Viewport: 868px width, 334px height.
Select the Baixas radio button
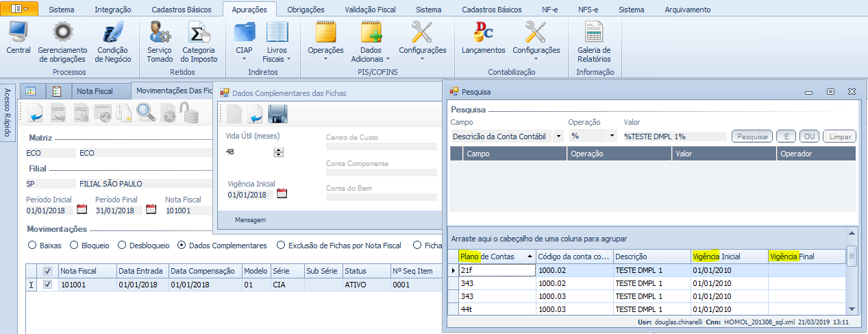[x=32, y=245]
